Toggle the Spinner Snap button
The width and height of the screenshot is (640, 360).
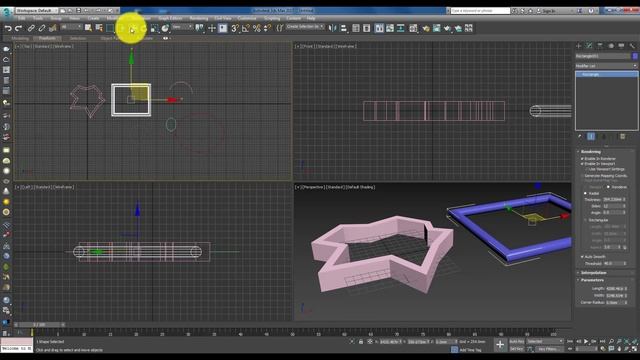[x=267, y=28]
